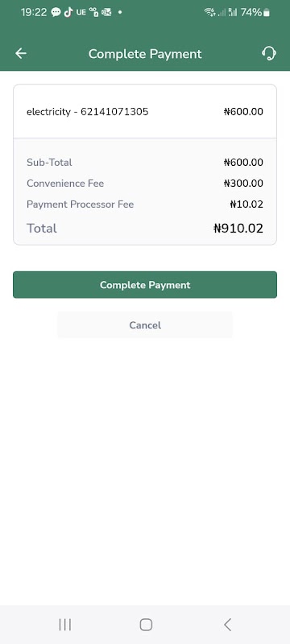This screenshot has height=644, width=290.
Task: Tap the Sub-Total label
Action: click(49, 163)
